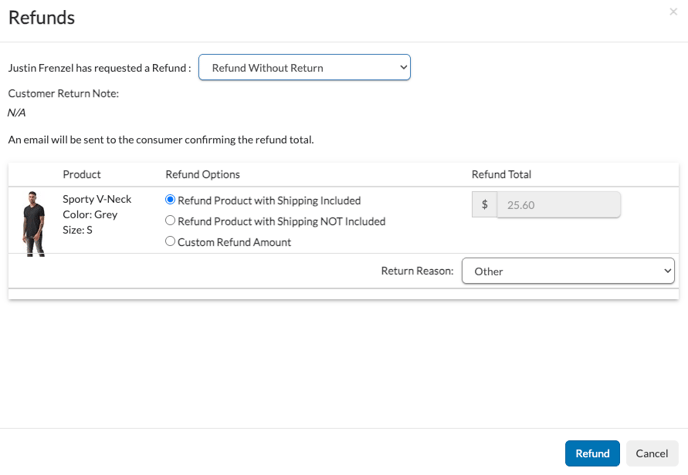The height and width of the screenshot is (475, 688).
Task: Click the N/A return note text
Action: tap(17, 113)
